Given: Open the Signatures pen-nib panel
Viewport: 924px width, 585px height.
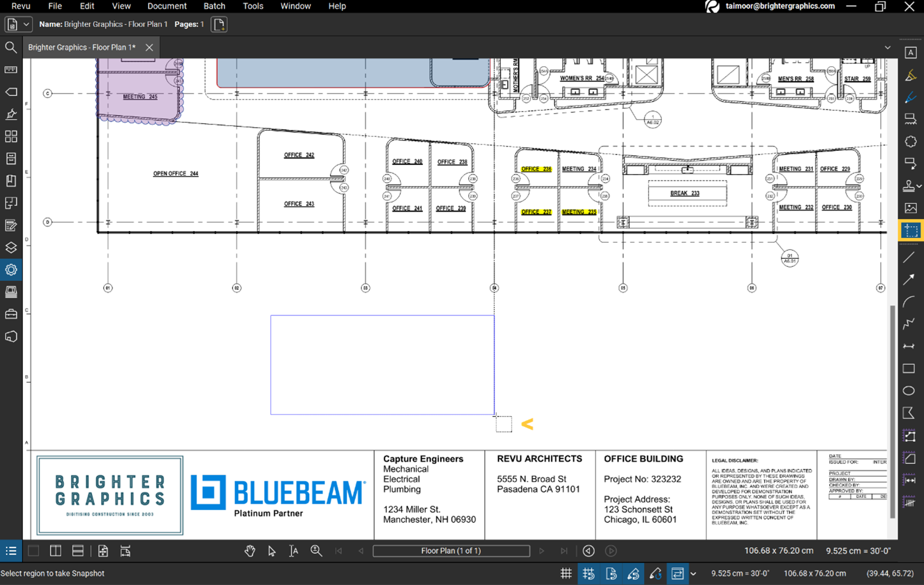Looking at the screenshot, I should pyautogui.click(x=11, y=114).
